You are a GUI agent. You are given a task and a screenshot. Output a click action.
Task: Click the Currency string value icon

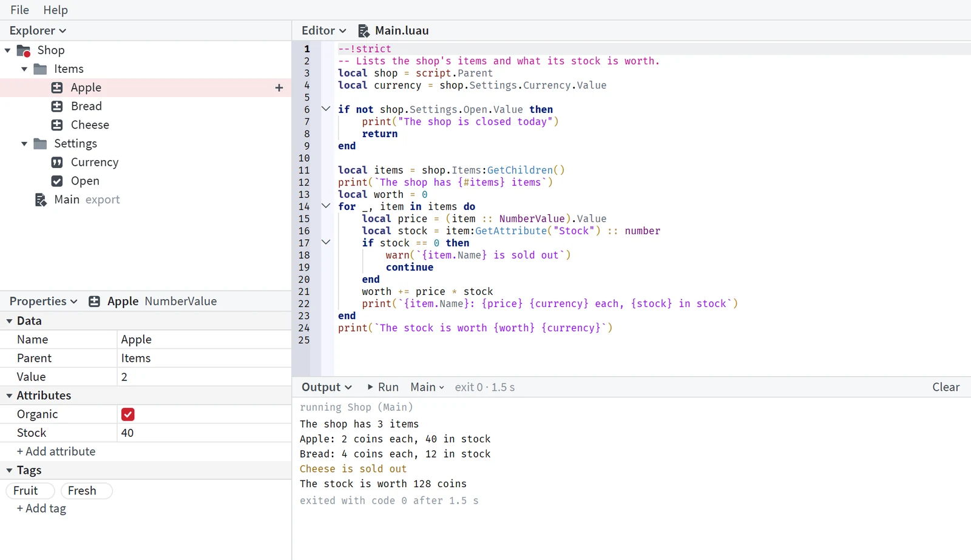point(57,163)
